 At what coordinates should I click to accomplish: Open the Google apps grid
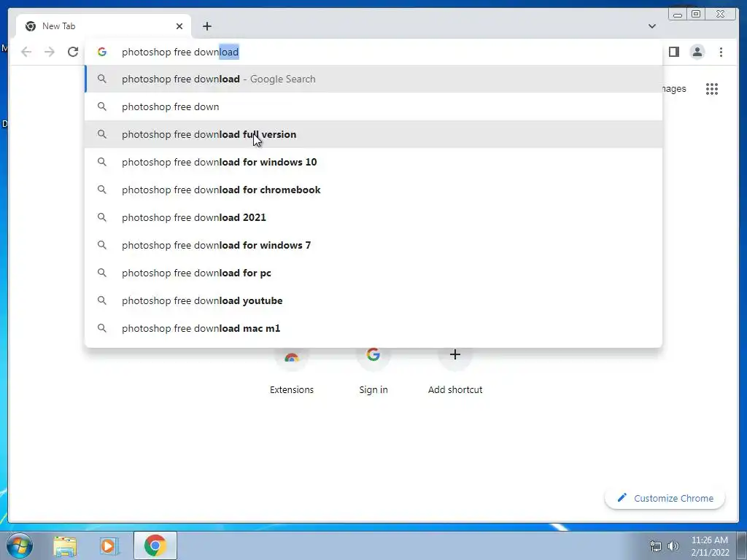pyautogui.click(x=712, y=89)
